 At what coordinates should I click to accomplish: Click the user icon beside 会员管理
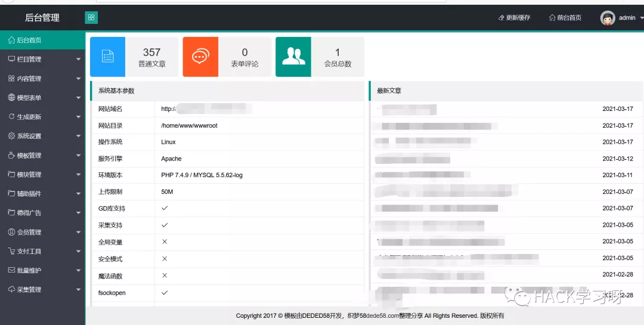(x=11, y=232)
